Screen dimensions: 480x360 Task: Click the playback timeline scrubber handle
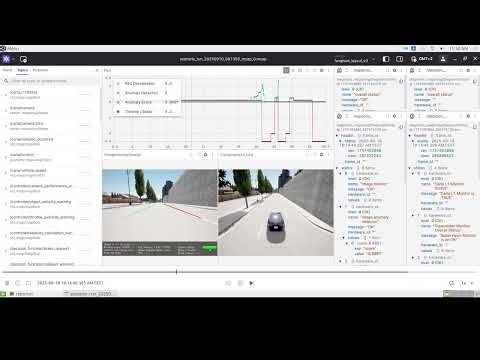pos(176,272)
